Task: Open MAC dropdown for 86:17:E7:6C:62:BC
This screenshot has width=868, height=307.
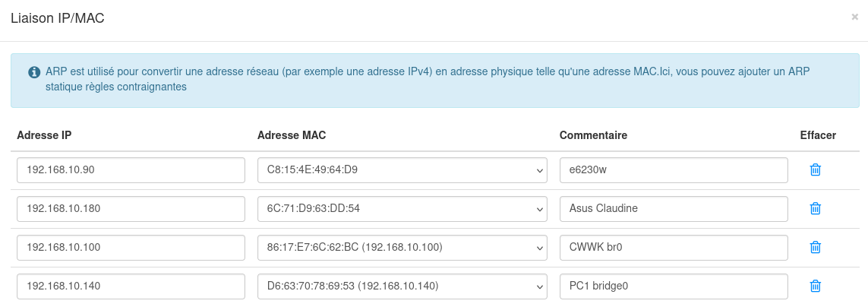Action: (402, 248)
